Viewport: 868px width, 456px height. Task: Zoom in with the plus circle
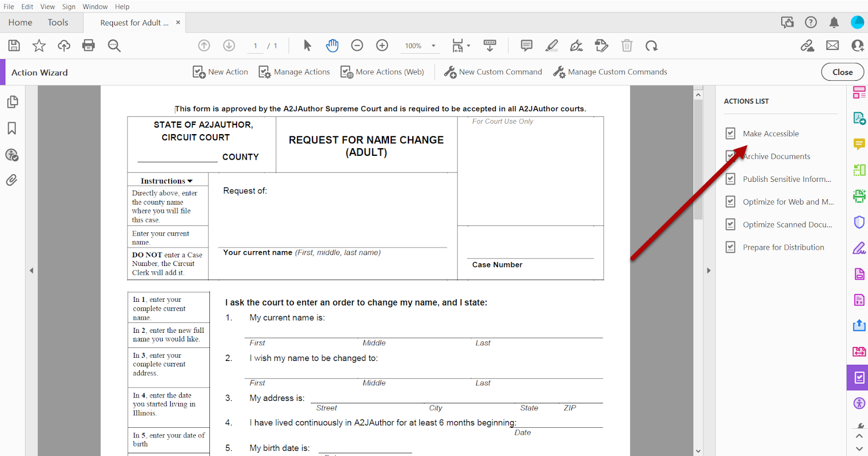(382, 46)
